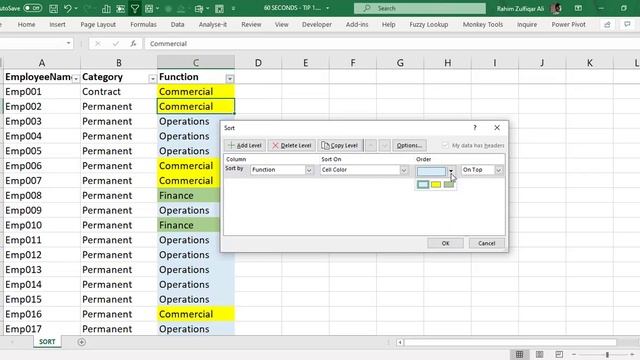
Task: Customize Quick Access Toolbar arrow
Action: click(x=233, y=8)
